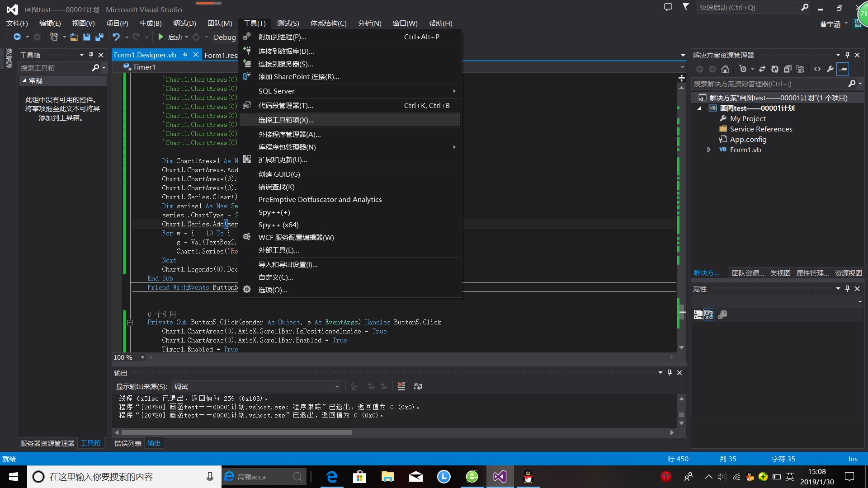Click the Visual Studio icon in taskbar

[x=500, y=477]
